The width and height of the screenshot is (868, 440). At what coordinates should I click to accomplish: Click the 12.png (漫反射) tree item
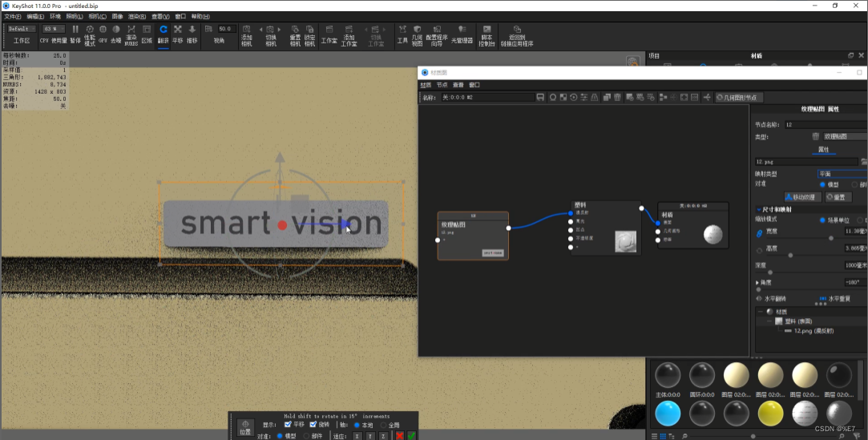pyautogui.click(x=813, y=331)
